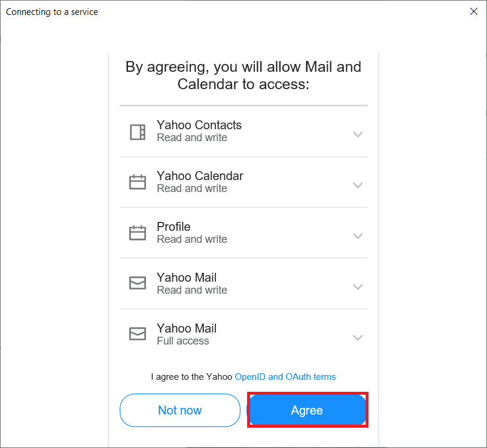Select the Yahoo Calendar label text
The width and height of the screenshot is (487, 448).
click(200, 176)
